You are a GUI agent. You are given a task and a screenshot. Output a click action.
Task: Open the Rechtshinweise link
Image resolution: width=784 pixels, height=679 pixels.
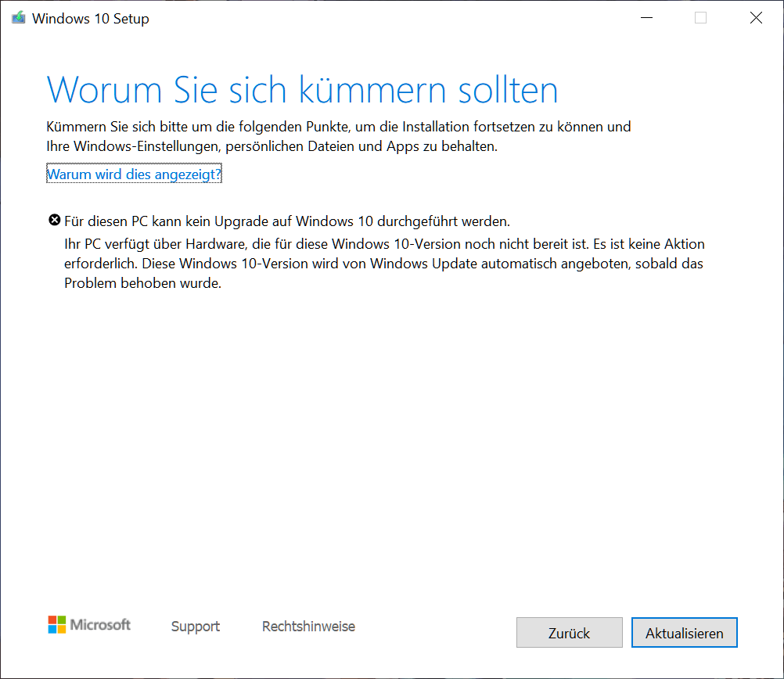pyautogui.click(x=308, y=627)
